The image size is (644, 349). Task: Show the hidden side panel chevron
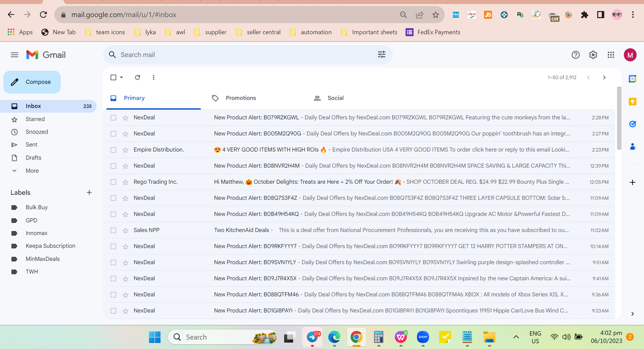633,314
